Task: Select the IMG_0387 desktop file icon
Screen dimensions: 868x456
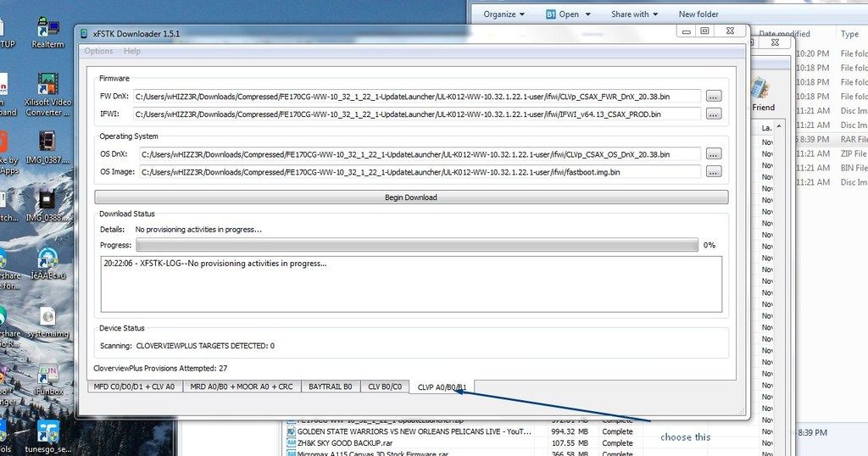Action: 47,141
